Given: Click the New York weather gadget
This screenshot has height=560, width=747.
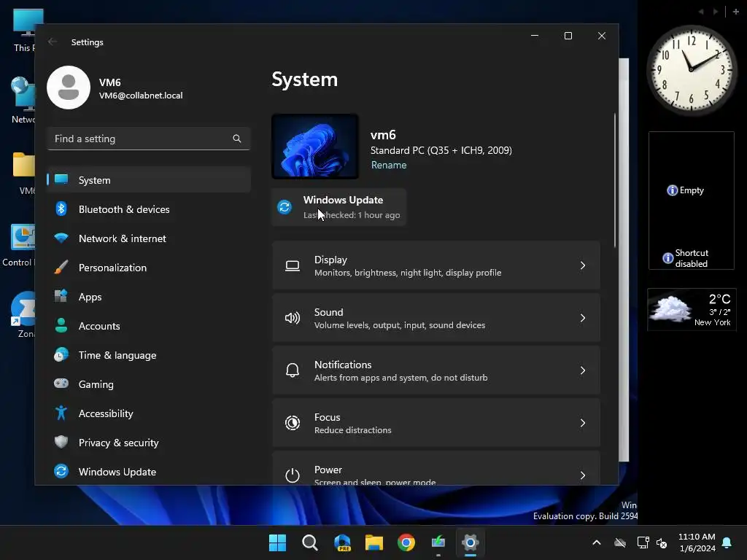Looking at the screenshot, I should pos(692,309).
